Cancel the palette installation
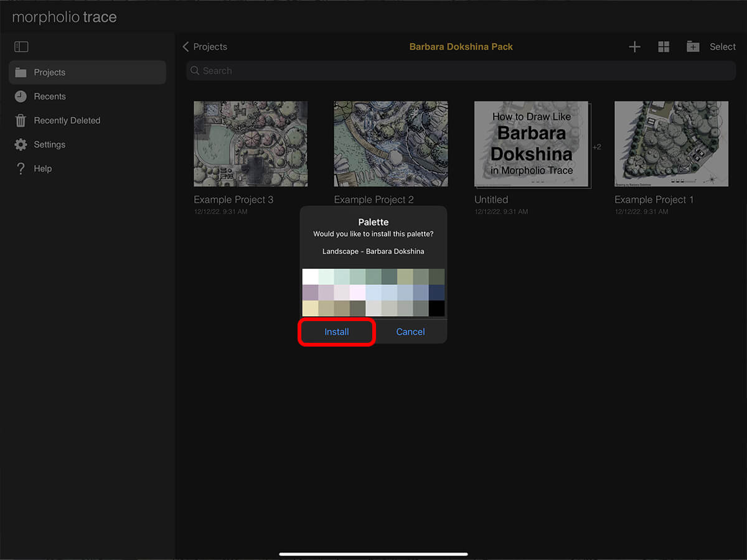Image resolution: width=747 pixels, height=560 pixels. click(410, 332)
